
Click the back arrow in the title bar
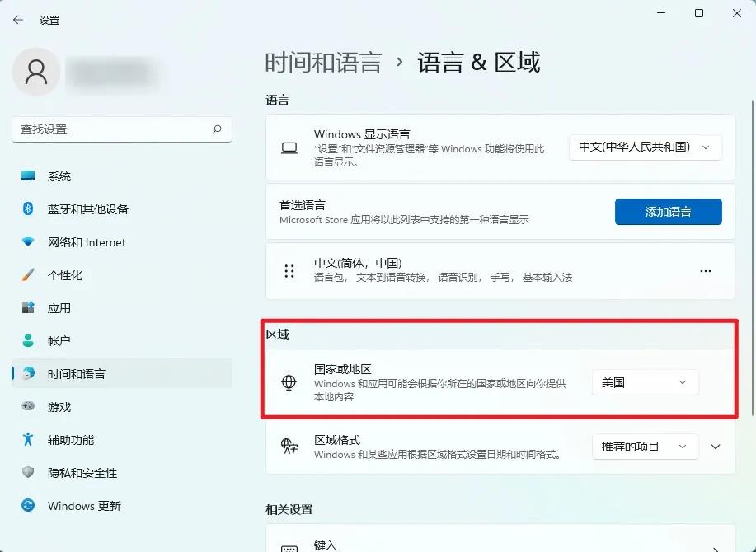point(17,20)
